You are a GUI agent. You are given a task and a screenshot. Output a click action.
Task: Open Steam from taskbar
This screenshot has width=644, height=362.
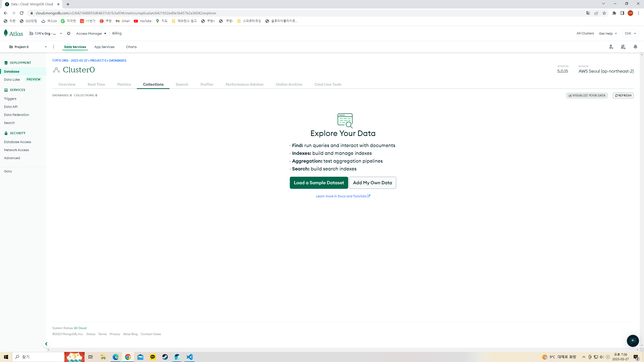(165, 357)
